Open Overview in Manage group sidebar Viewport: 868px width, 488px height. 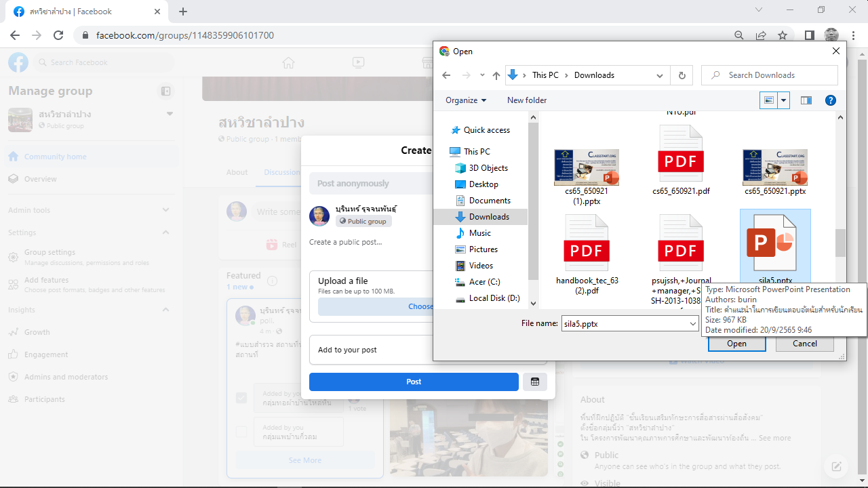click(x=91, y=179)
